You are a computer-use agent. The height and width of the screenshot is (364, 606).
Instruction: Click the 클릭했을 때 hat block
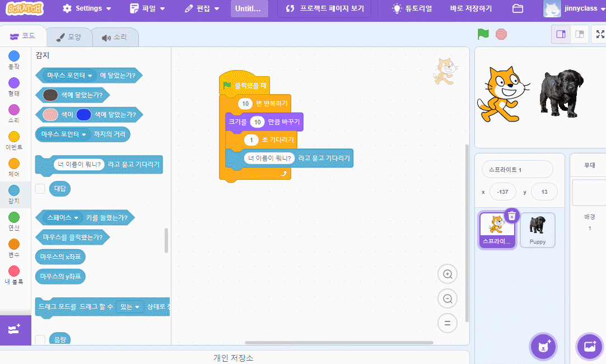pos(244,83)
